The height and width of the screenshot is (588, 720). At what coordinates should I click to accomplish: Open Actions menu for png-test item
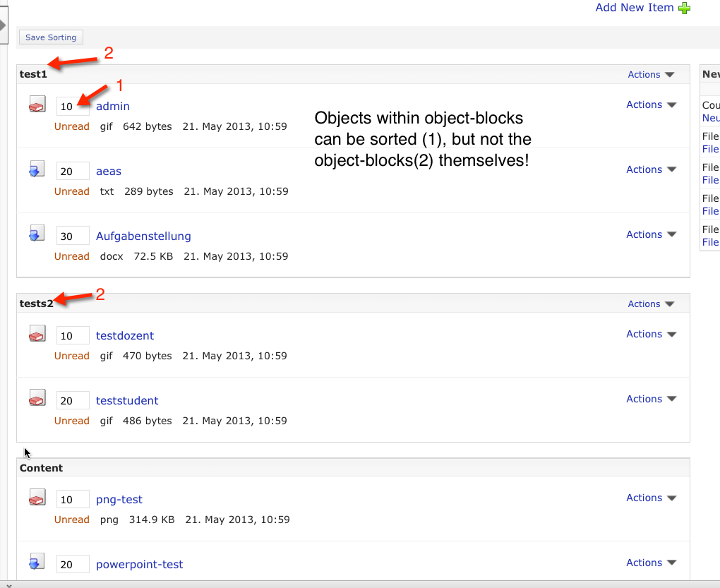(x=651, y=498)
